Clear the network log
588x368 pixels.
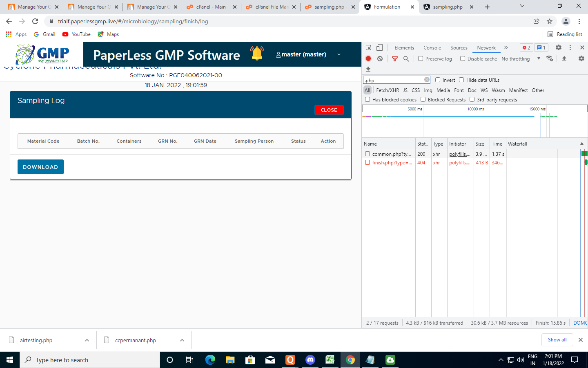click(x=380, y=58)
